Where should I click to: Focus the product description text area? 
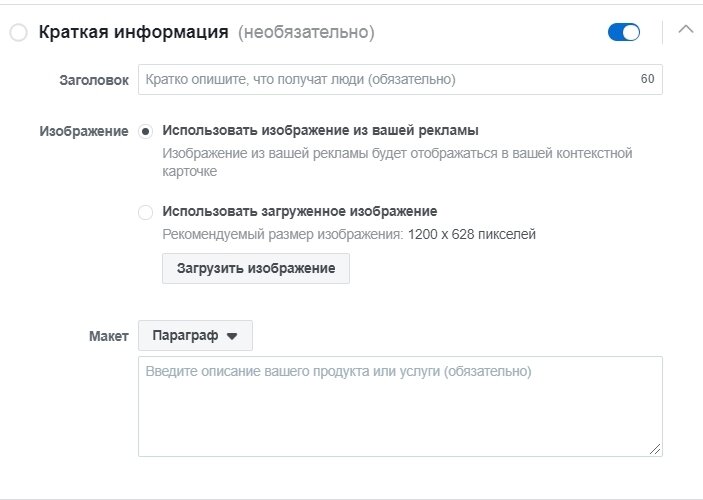[400, 406]
